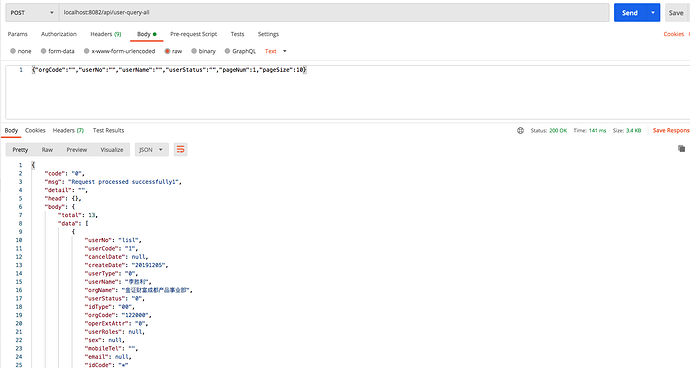Click inside the raw request body editor
This screenshot has height=368, width=690.
point(348,92)
